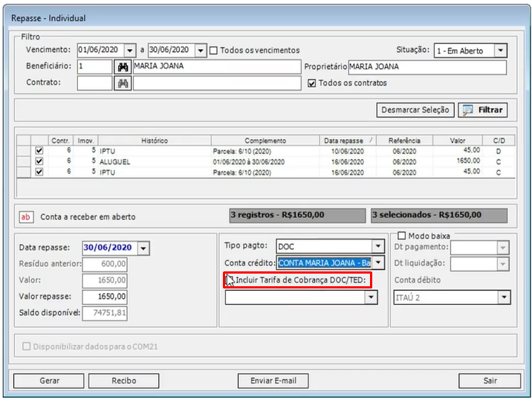Sort by the 'Data repasse' column header
The height and width of the screenshot is (400, 532).
(344, 141)
